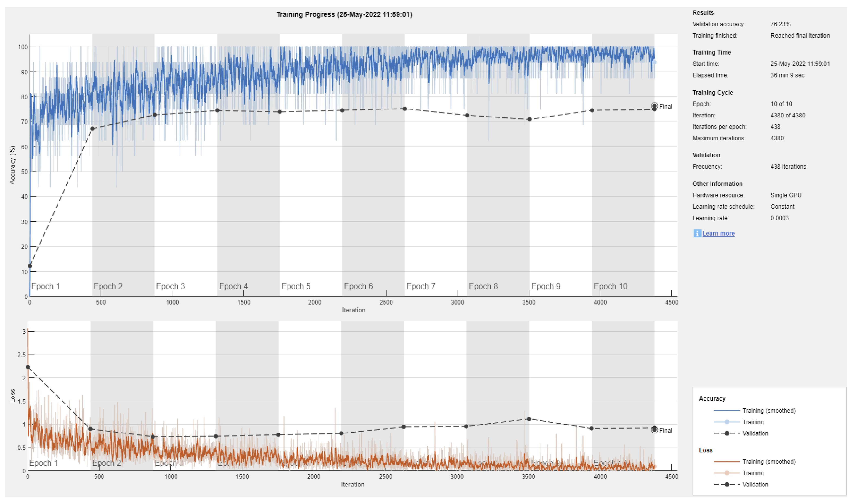Click the Final marker on loss plot
The width and height of the screenshot is (855, 504).
click(654, 430)
